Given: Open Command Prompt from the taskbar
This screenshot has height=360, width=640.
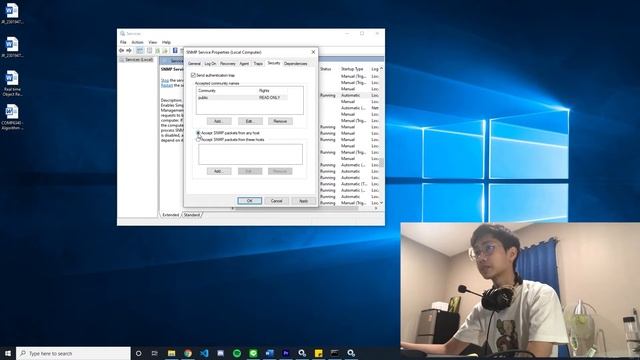Looking at the screenshot, I should (335, 353).
